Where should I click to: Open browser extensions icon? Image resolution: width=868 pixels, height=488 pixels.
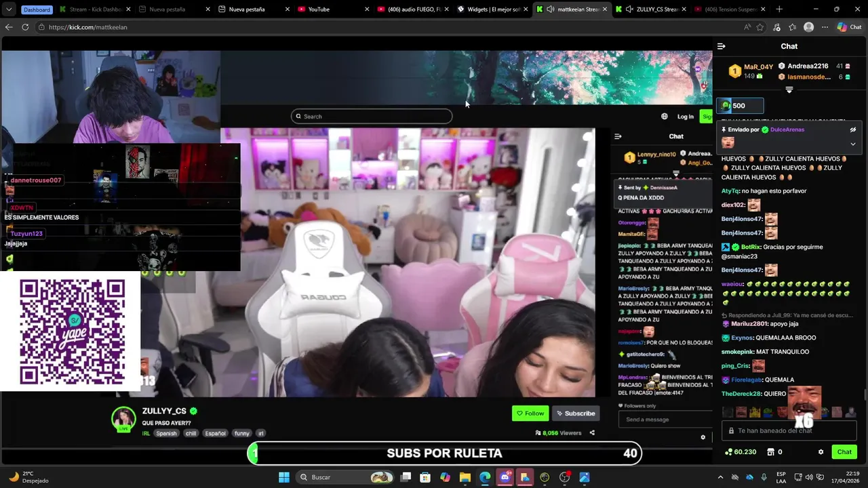pos(776,27)
